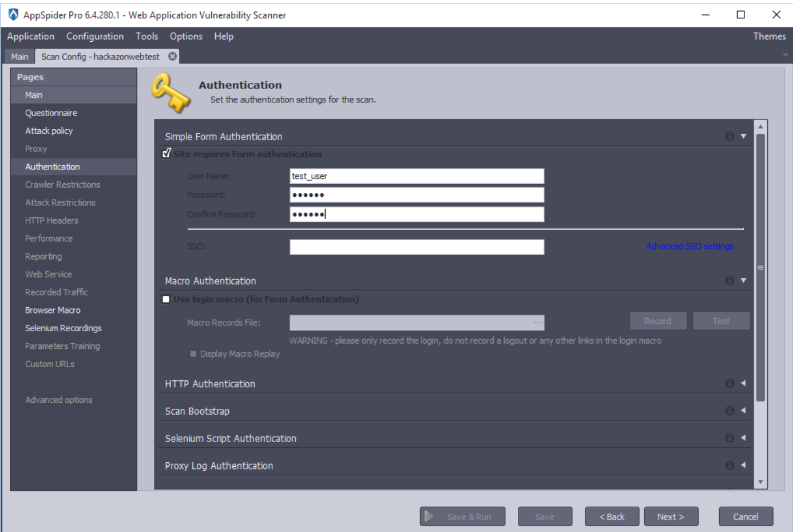
Task: Click the Save & Run button
Action: pos(462,517)
